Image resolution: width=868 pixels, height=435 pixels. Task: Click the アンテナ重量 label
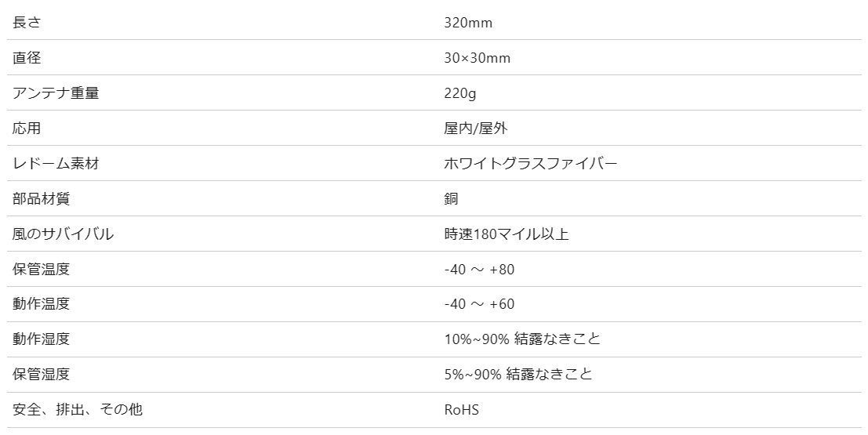tap(56, 93)
